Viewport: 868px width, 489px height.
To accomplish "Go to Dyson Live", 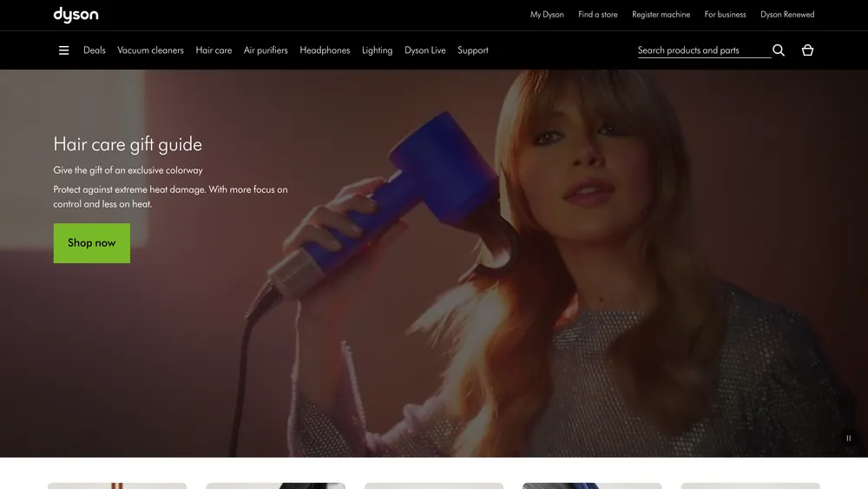I will [x=425, y=50].
